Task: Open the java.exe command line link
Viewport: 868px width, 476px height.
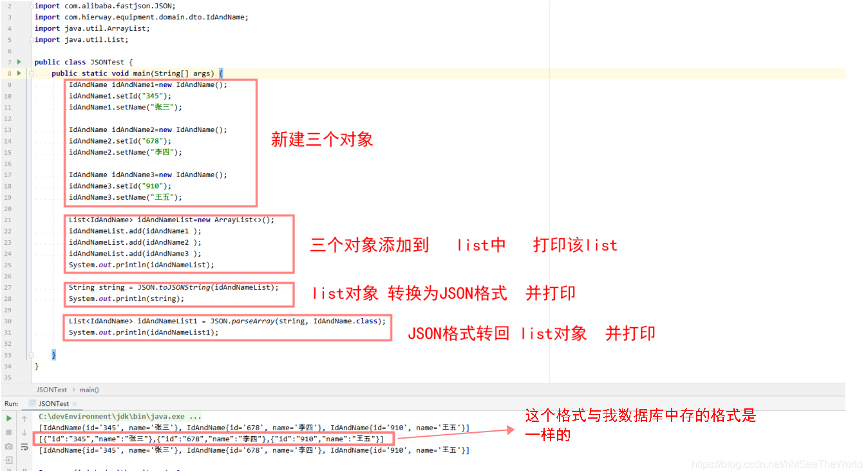Action: (x=120, y=417)
